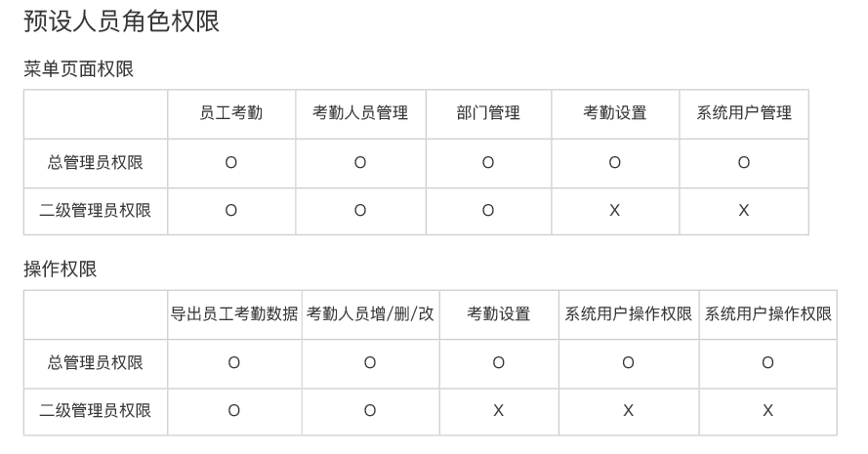The width and height of the screenshot is (868, 454).
Task: Click 二级管理员权限 row label in menu permissions table
Action: coord(96,210)
